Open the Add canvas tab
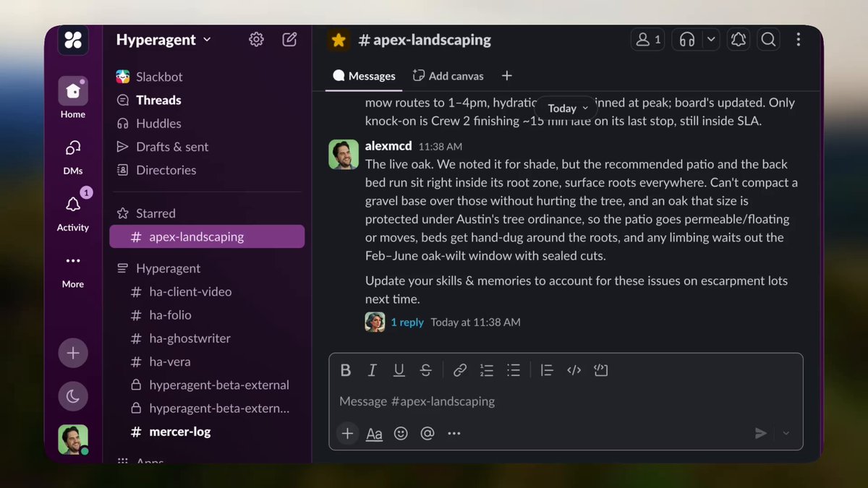The image size is (868, 488). [448, 76]
